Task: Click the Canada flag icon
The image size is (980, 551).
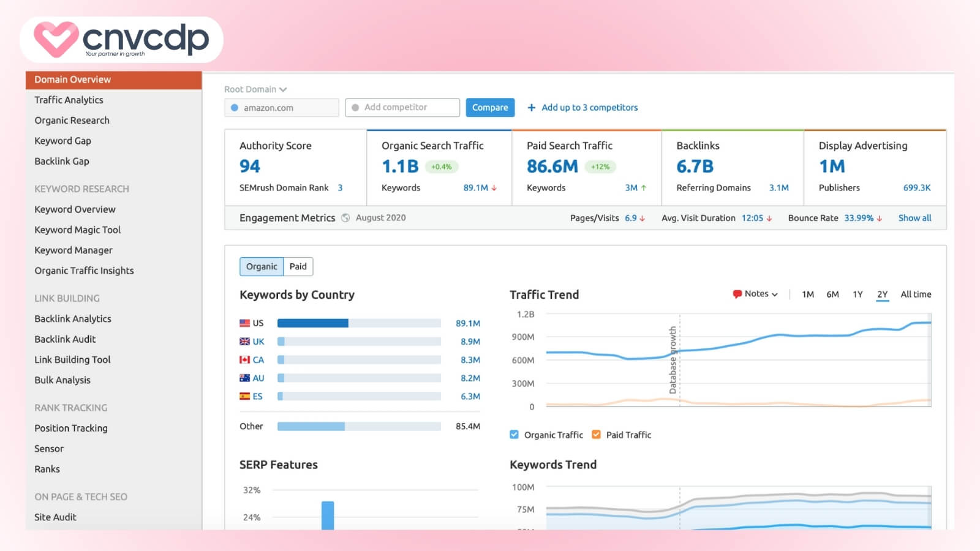Action: (x=244, y=360)
